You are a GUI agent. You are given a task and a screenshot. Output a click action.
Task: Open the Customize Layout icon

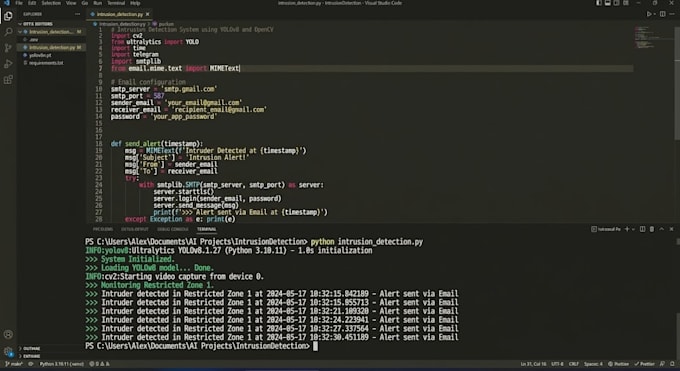[625, 3]
